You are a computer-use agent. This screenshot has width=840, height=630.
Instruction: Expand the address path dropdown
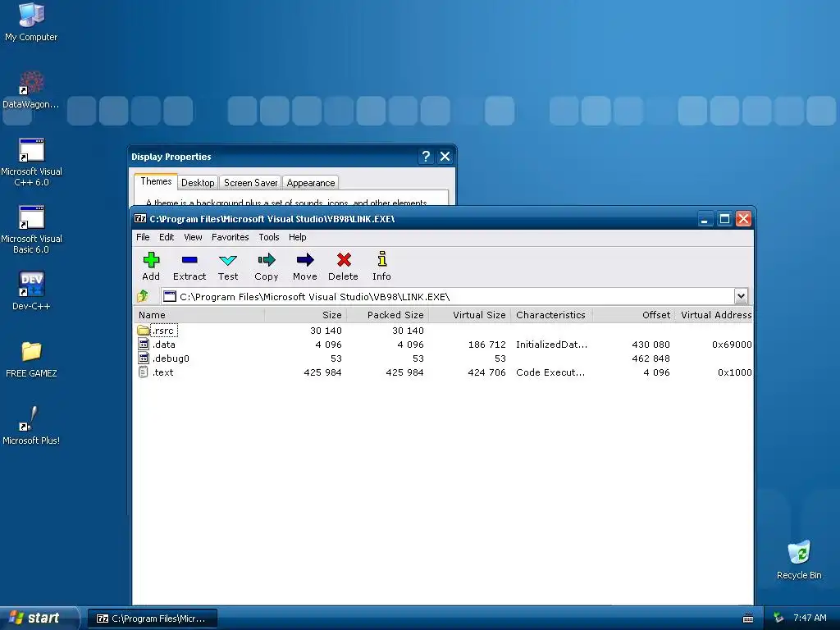(x=741, y=295)
